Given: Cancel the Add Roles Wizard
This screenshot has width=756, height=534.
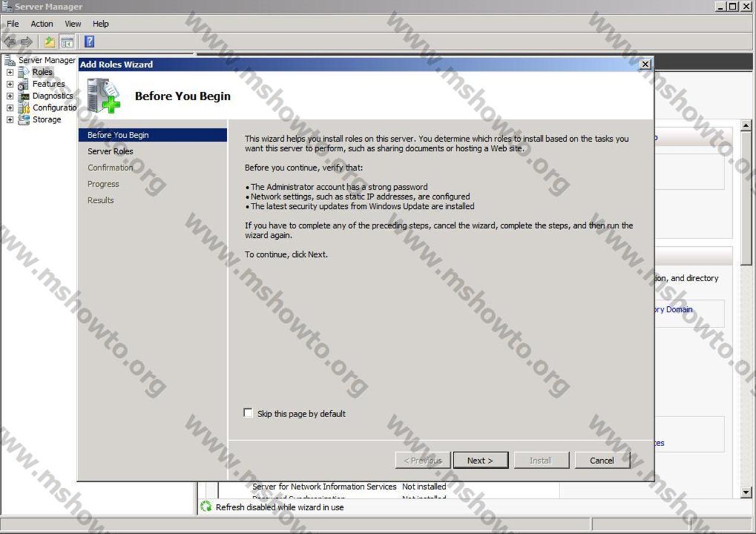Looking at the screenshot, I should click(x=602, y=460).
